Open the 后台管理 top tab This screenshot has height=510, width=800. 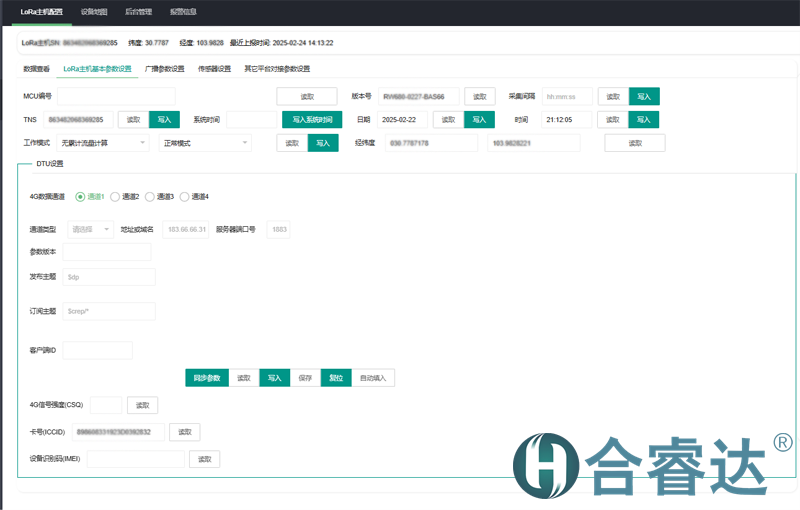point(139,12)
